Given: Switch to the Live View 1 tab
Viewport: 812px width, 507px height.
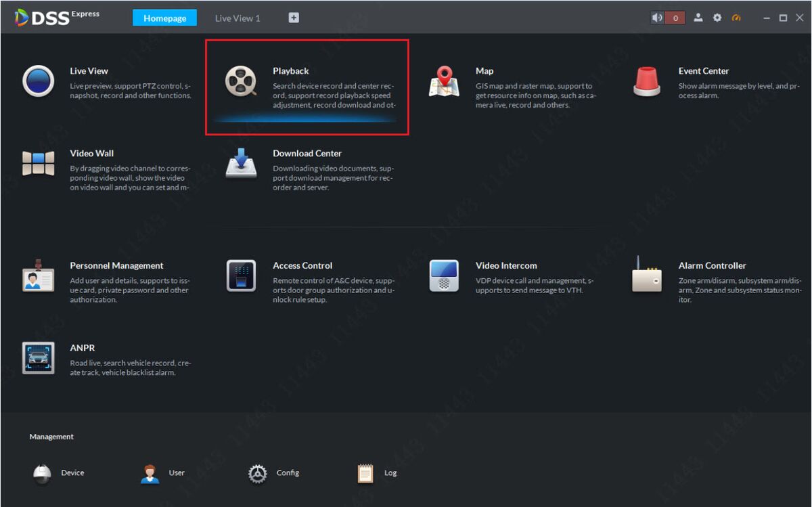Looking at the screenshot, I should (x=238, y=18).
